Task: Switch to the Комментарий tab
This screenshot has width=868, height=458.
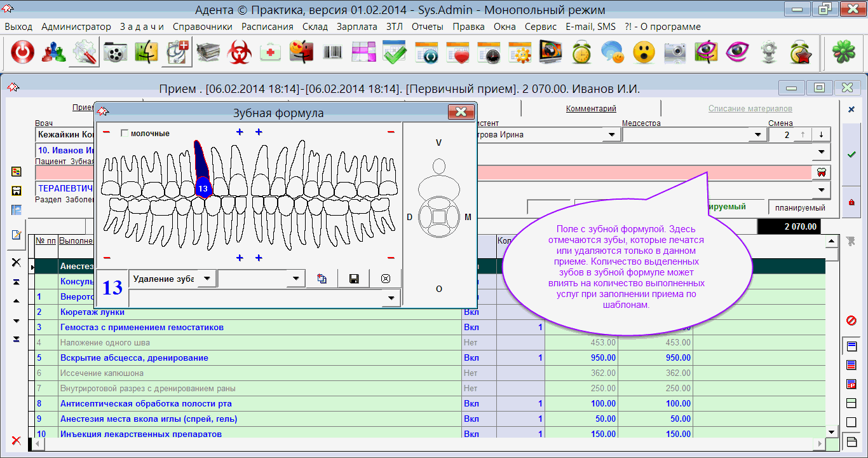Action: tap(591, 109)
